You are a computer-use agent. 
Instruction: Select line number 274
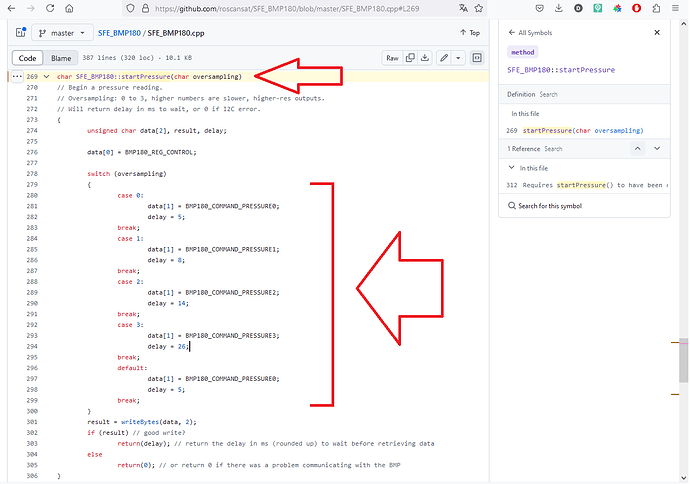click(x=32, y=131)
